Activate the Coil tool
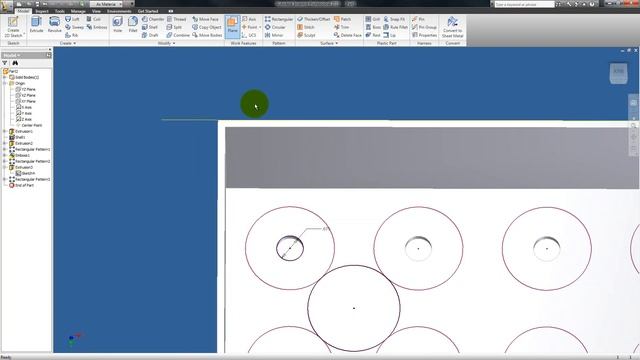640x360 pixels. pos(93,19)
